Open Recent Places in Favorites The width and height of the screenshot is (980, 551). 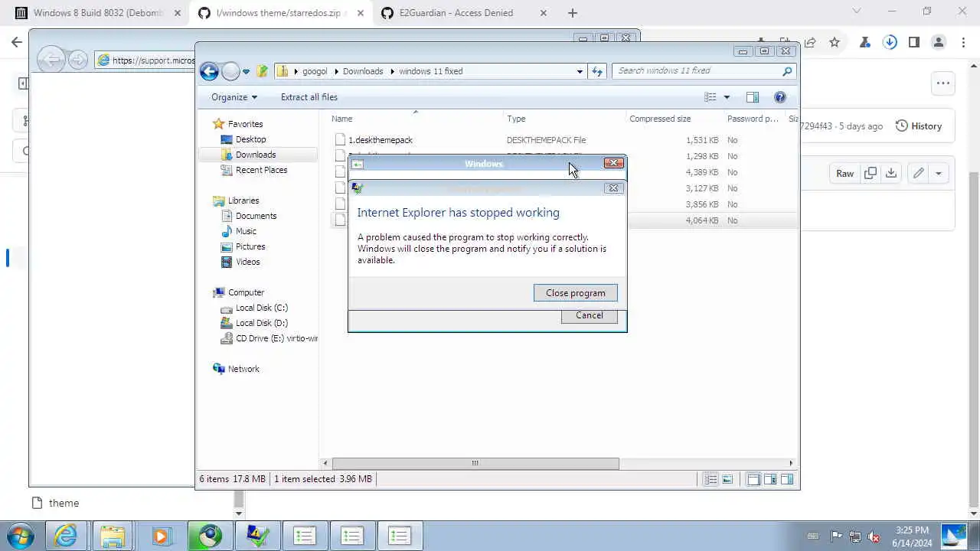click(261, 170)
